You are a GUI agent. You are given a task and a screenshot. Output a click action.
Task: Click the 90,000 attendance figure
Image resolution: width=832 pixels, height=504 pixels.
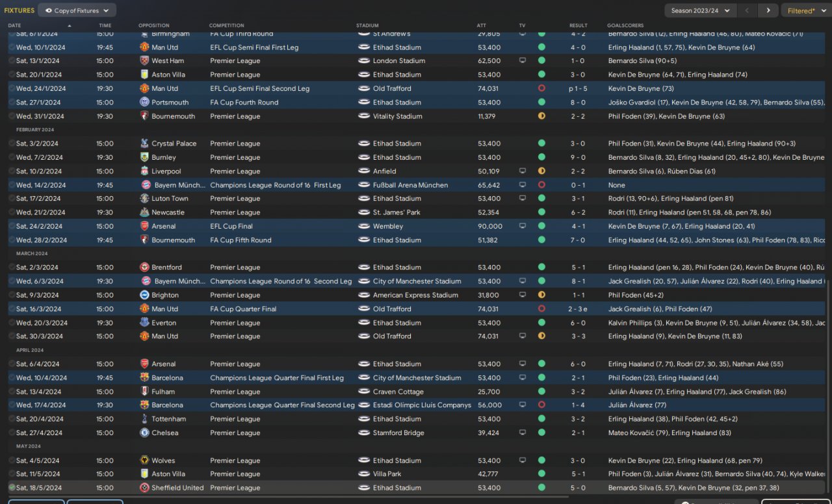pyautogui.click(x=489, y=227)
